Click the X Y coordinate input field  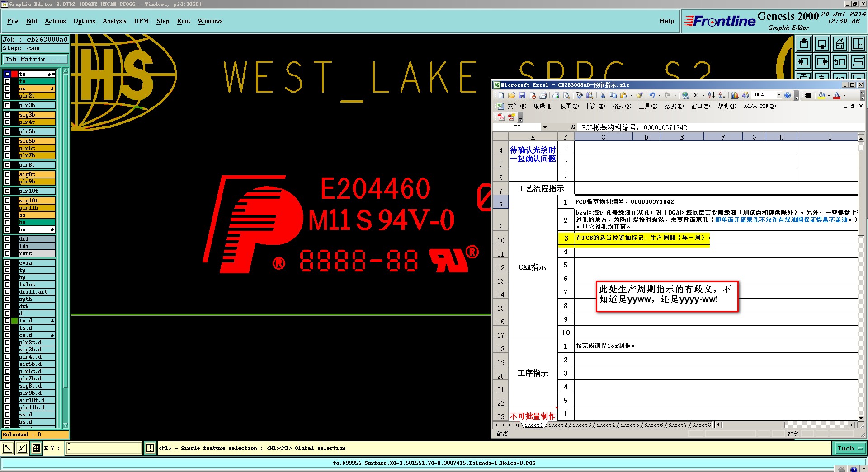coord(104,448)
